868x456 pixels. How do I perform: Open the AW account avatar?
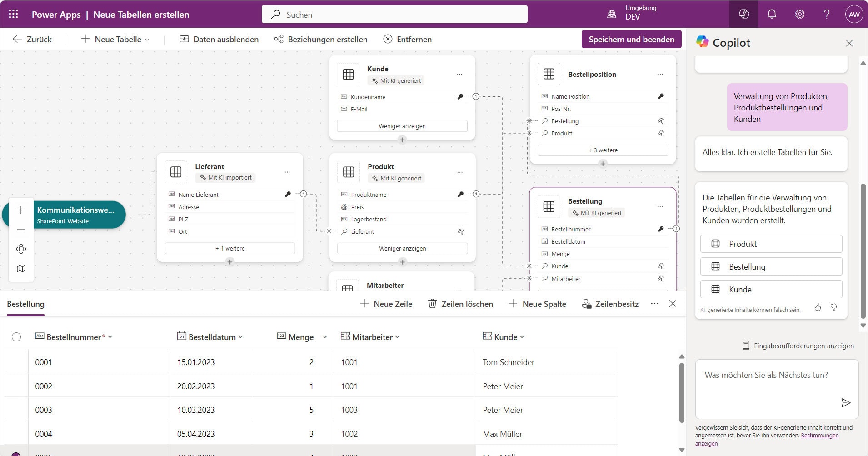click(x=854, y=14)
